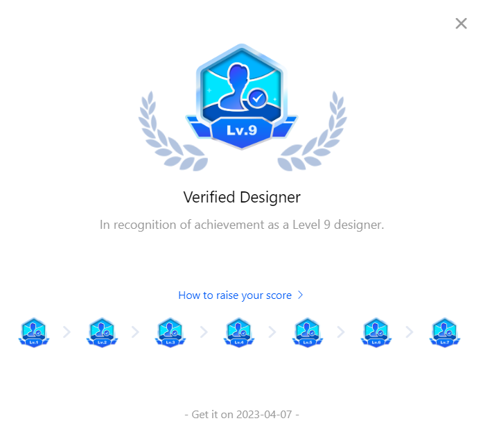This screenshot has height=448, width=483.
Task: Select the Lv.6 badge icon
Action: (x=376, y=332)
